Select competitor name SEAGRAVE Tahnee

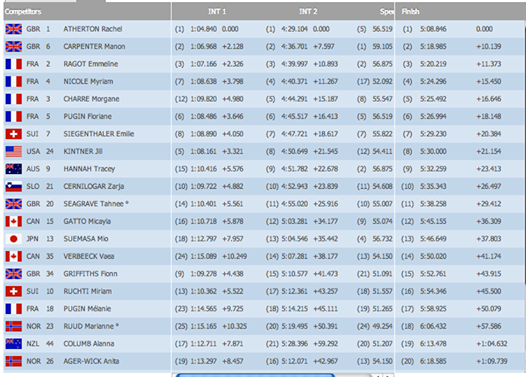(x=94, y=204)
